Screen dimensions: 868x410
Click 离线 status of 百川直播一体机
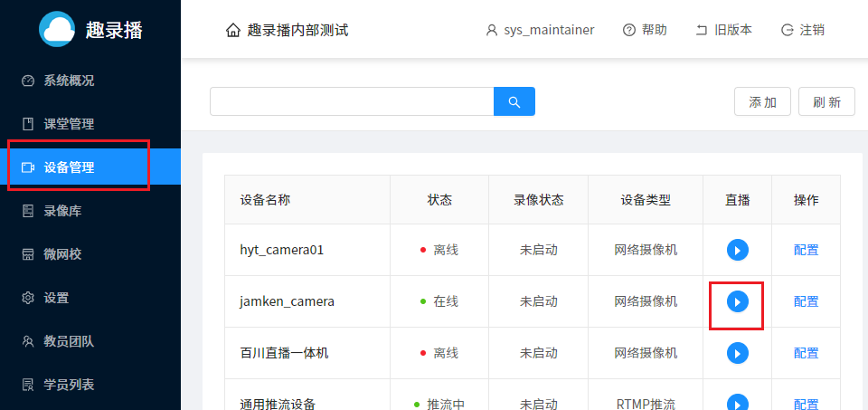(x=446, y=353)
